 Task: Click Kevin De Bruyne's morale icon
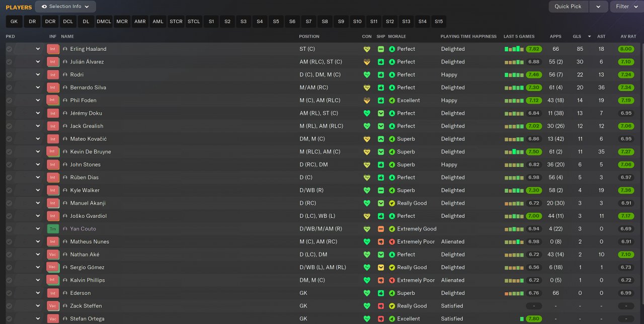tap(392, 152)
